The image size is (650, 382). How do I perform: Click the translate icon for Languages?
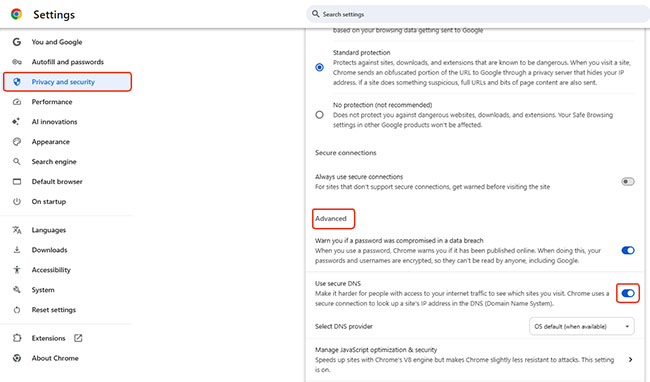click(x=17, y=230)
